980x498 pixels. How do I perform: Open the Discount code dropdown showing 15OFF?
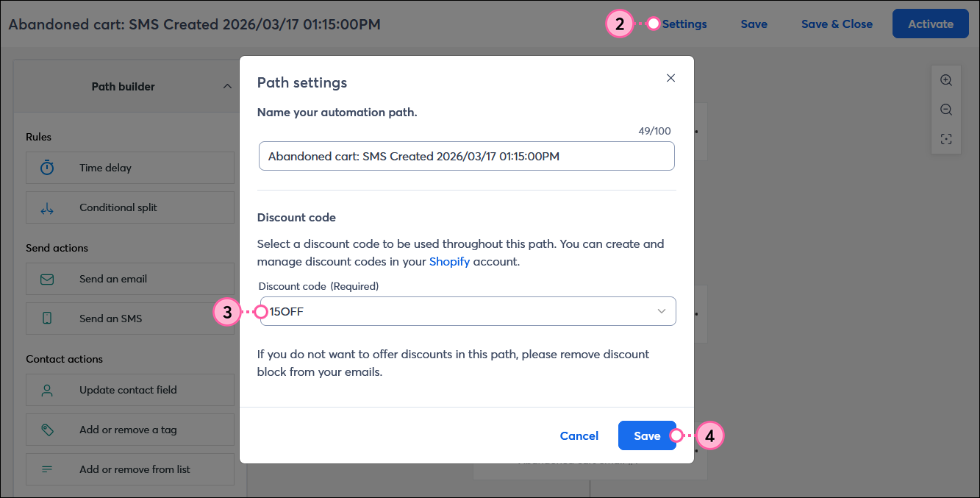click(467, 311)
